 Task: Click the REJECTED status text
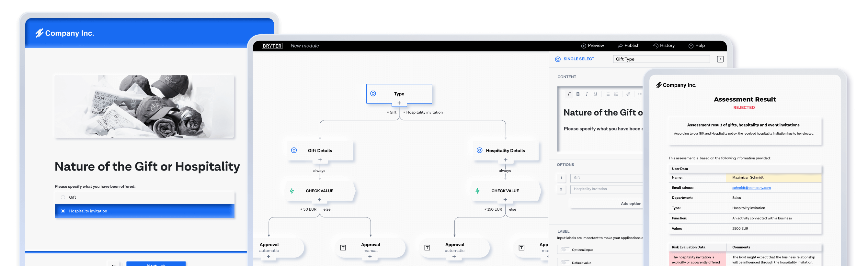point(744,108)
